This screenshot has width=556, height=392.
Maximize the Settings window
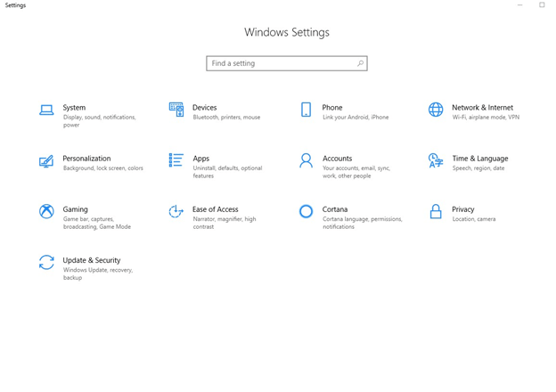542,4
